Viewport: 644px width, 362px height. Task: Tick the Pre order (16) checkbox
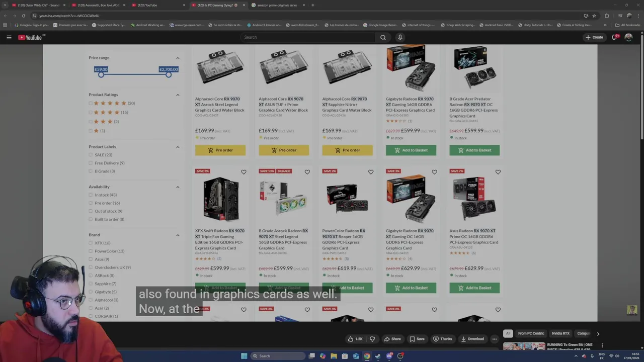tap(91, 203)
